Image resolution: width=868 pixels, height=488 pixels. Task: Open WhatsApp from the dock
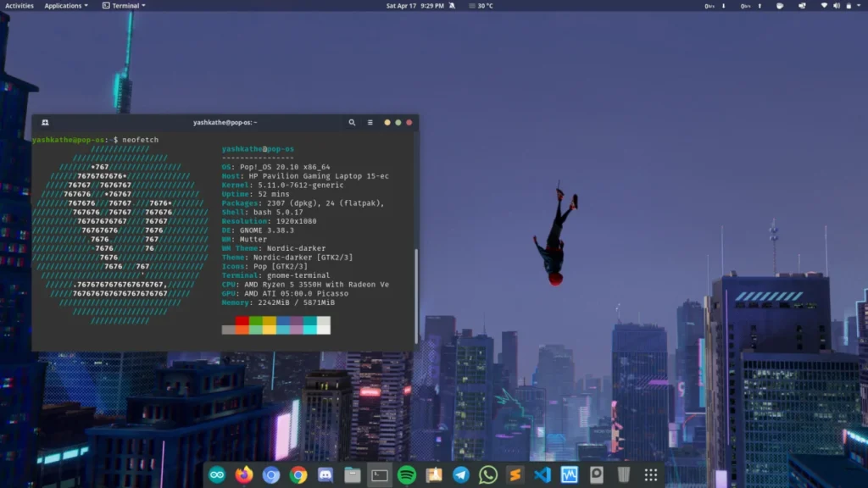[488, 474]
